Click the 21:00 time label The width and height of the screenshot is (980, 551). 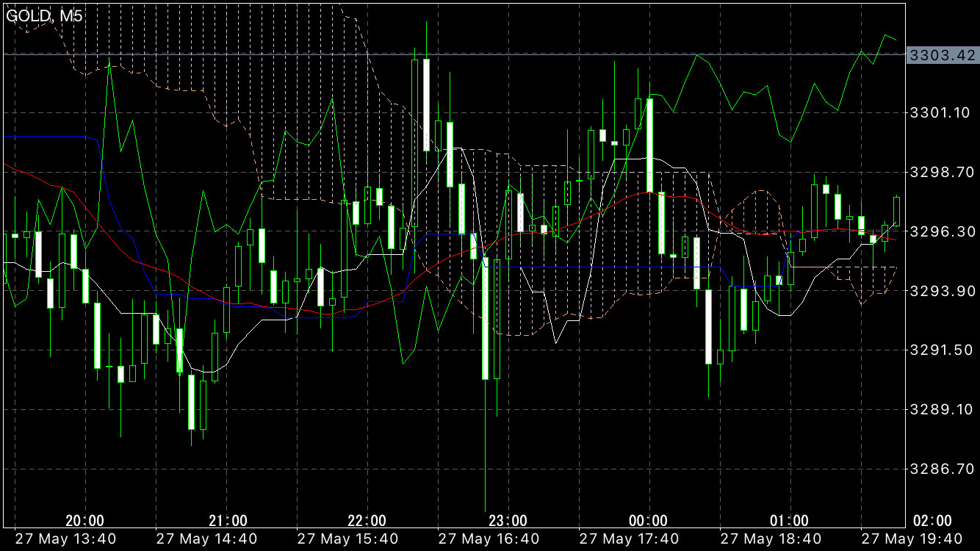click(227, 521)
